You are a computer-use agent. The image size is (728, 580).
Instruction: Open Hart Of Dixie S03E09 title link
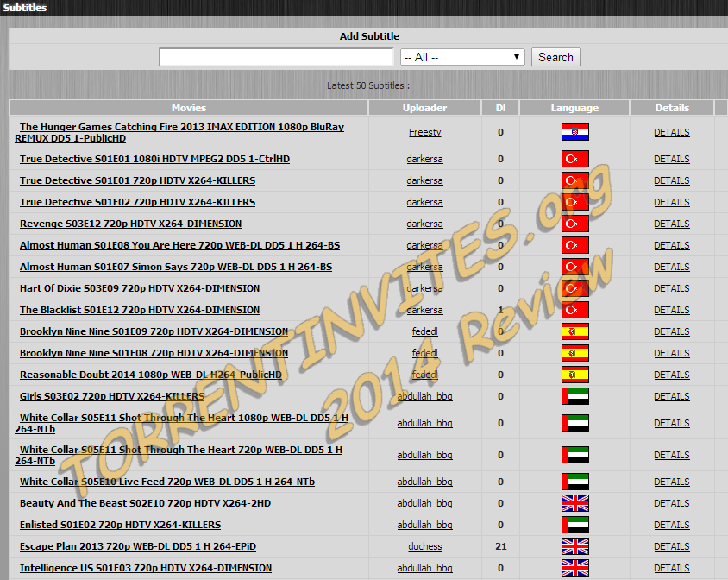(140, 288)
